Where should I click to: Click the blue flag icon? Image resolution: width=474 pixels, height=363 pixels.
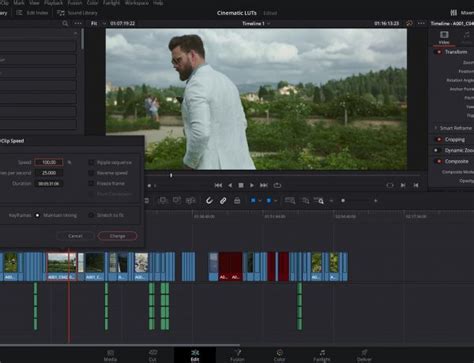(253, 201)
